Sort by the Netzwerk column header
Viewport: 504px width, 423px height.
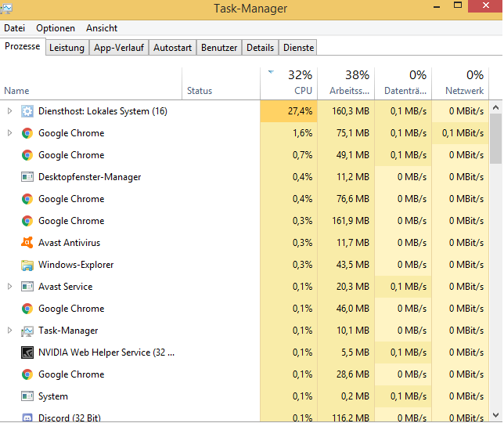461,84
